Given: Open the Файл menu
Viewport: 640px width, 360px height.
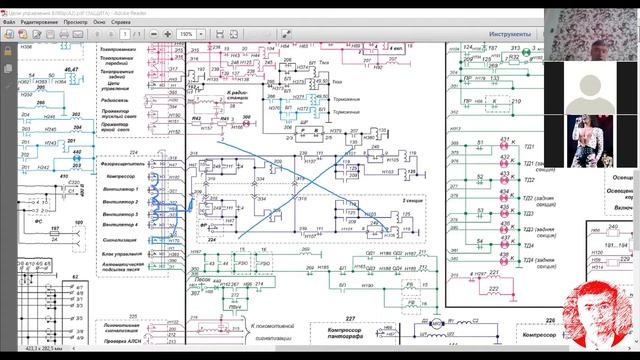Looking at the screenshot, I should coord(9,22).
